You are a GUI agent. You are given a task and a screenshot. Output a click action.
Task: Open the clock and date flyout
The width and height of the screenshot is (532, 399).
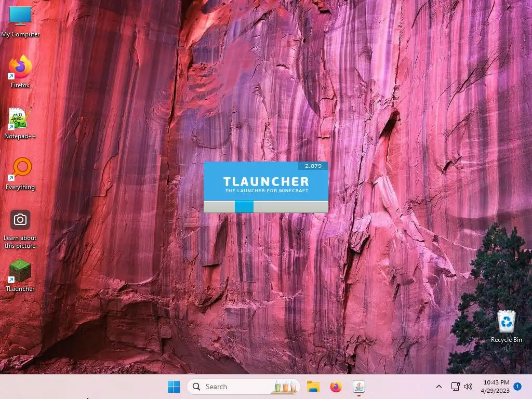point(495,387)
